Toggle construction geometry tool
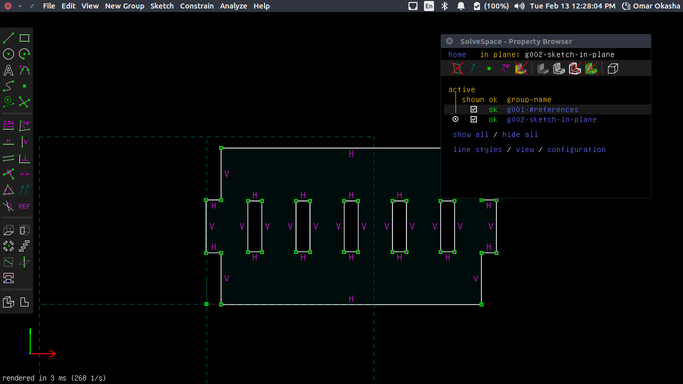Screen dimensions: 683x384 click(8, 102)
